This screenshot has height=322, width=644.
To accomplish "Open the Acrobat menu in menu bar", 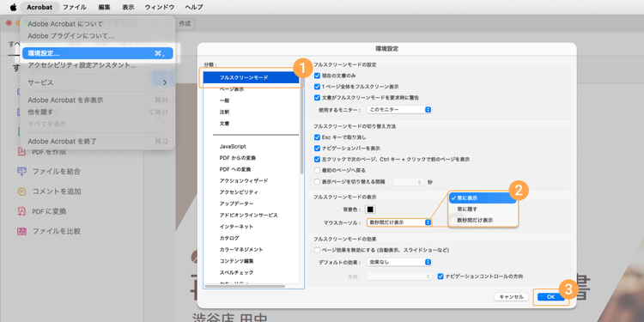I will click(x=39, y=7).
